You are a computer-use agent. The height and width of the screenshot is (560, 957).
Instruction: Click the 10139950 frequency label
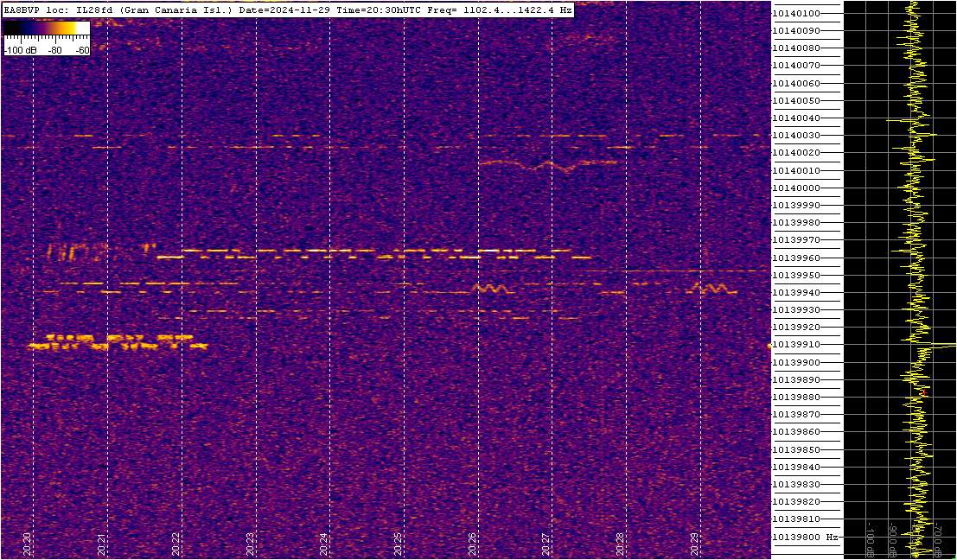[796, 275]
